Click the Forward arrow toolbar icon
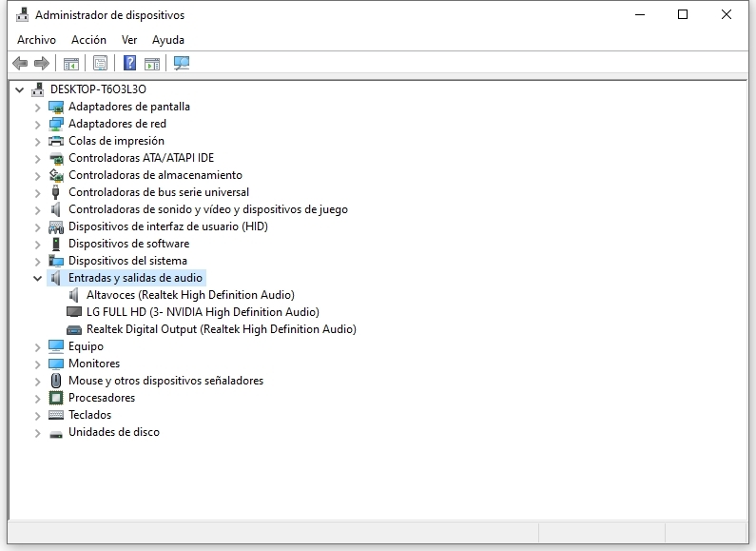 42,63
